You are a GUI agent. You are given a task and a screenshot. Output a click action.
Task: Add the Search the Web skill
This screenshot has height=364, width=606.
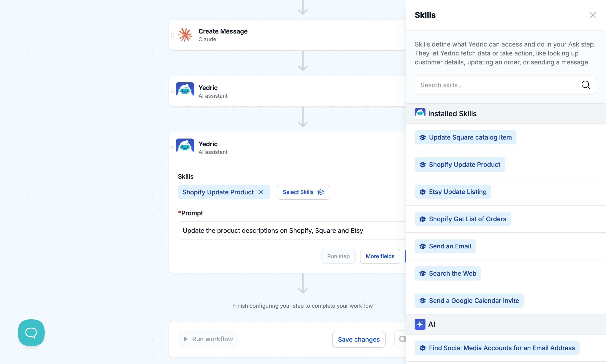pyautogui.click(x=448, y=273)
